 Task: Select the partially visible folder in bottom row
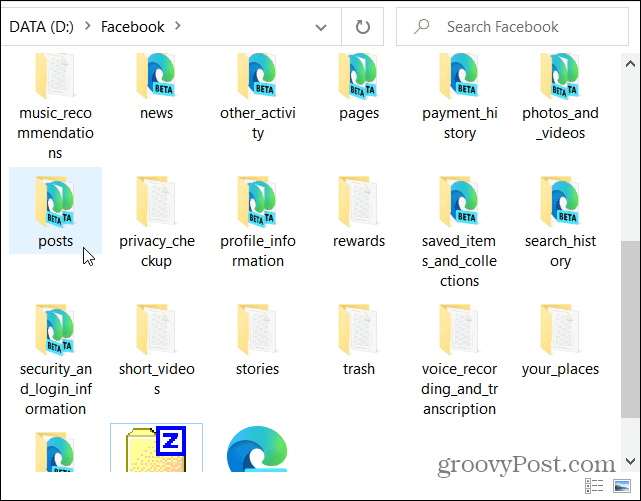point(55,452)
